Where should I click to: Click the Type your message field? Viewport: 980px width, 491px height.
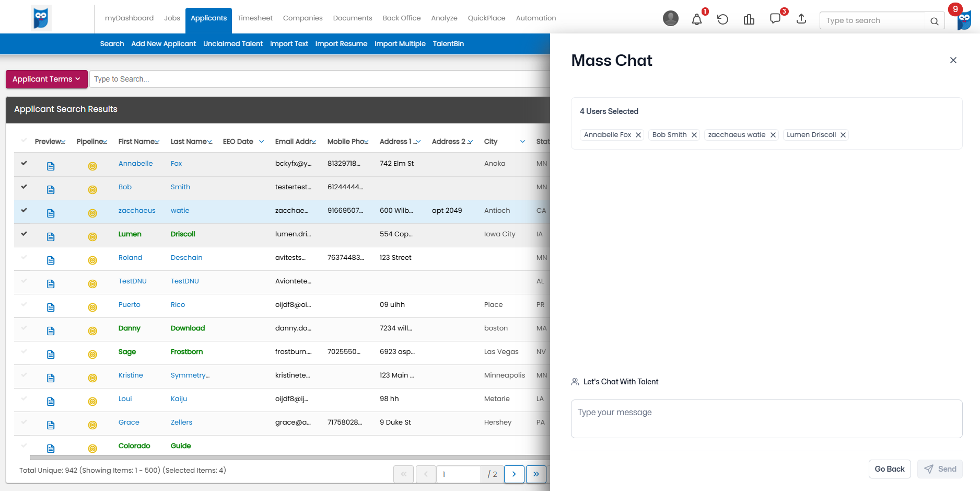click(766, 419)
